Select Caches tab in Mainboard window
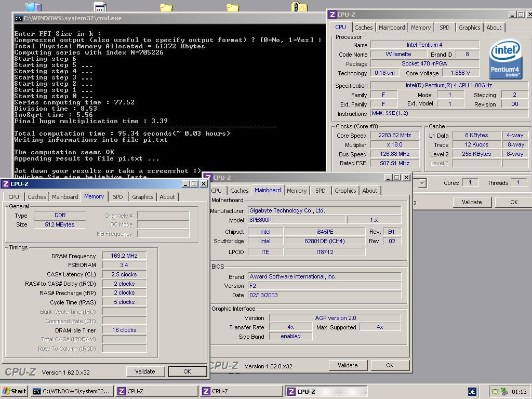Viewport: 532px width, 399px height. point(239,191)
